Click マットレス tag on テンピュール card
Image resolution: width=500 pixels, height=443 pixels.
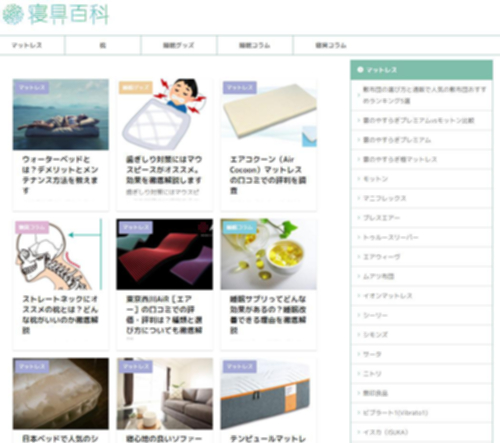pos(239,367)
